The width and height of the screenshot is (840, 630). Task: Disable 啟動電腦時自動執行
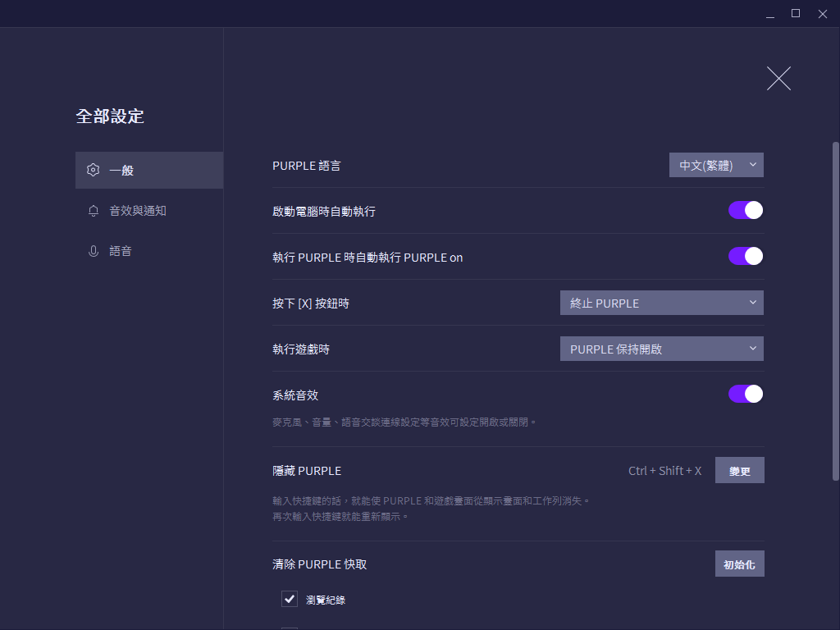745,210
